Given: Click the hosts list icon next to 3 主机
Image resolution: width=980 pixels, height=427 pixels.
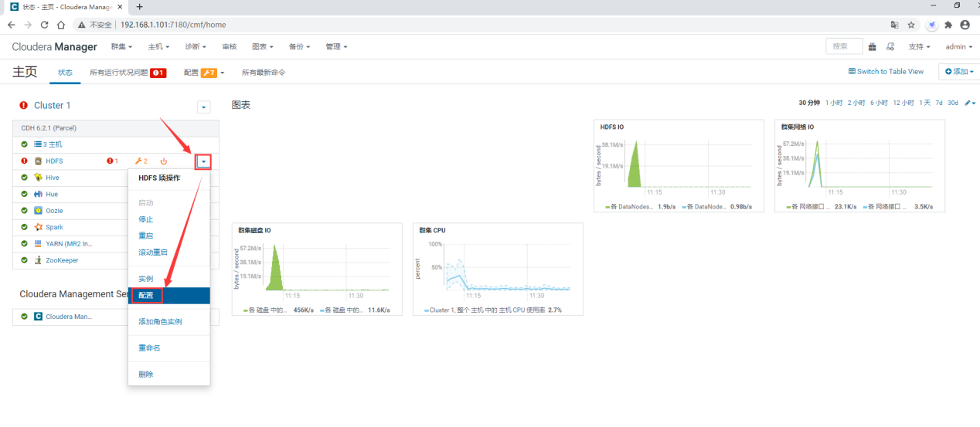Looking at the screenshot, I should tap(38, 144).
